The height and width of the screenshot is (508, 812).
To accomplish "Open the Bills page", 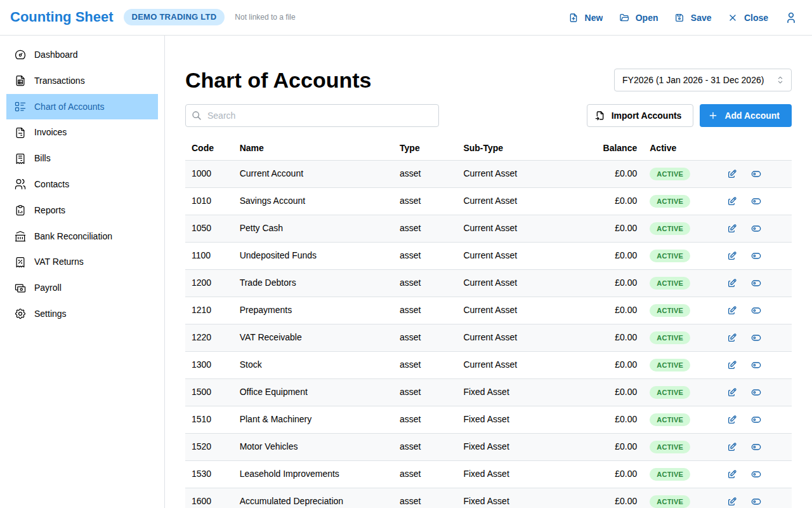I will [x=82, y=158].
